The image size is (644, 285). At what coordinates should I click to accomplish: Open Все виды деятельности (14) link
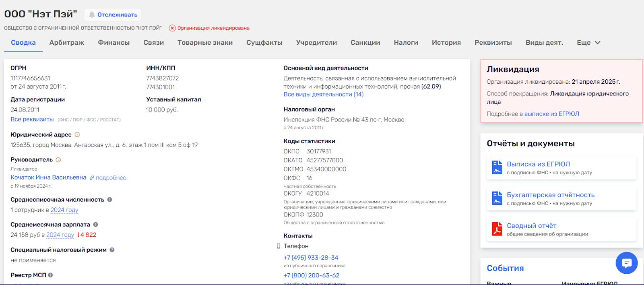click(323, 94)
